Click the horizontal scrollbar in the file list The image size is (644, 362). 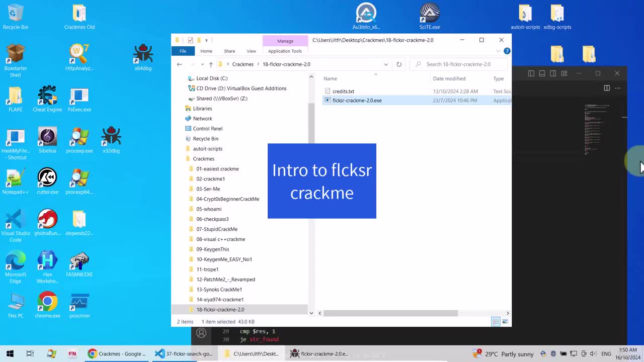pos(391,313)
